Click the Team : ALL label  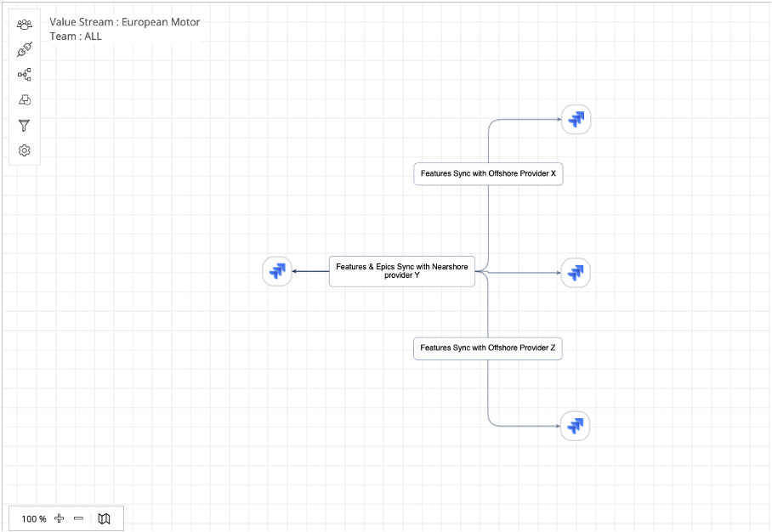tap(76, 37)
